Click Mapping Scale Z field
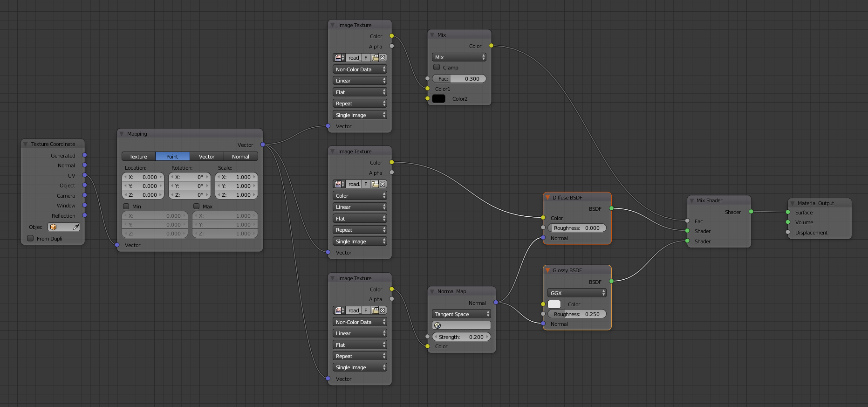This screenshot has width=868, height=407. (236, 195)
